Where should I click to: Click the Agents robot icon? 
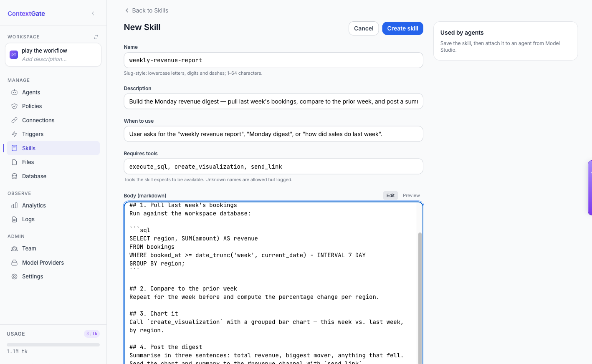(x=15, y=92)
